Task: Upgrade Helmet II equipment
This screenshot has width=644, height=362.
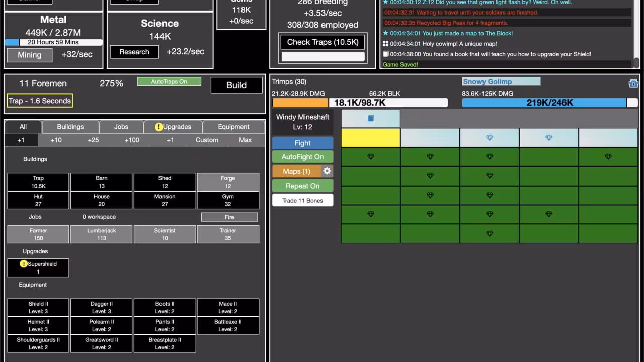Action: [x=38, y=325]
